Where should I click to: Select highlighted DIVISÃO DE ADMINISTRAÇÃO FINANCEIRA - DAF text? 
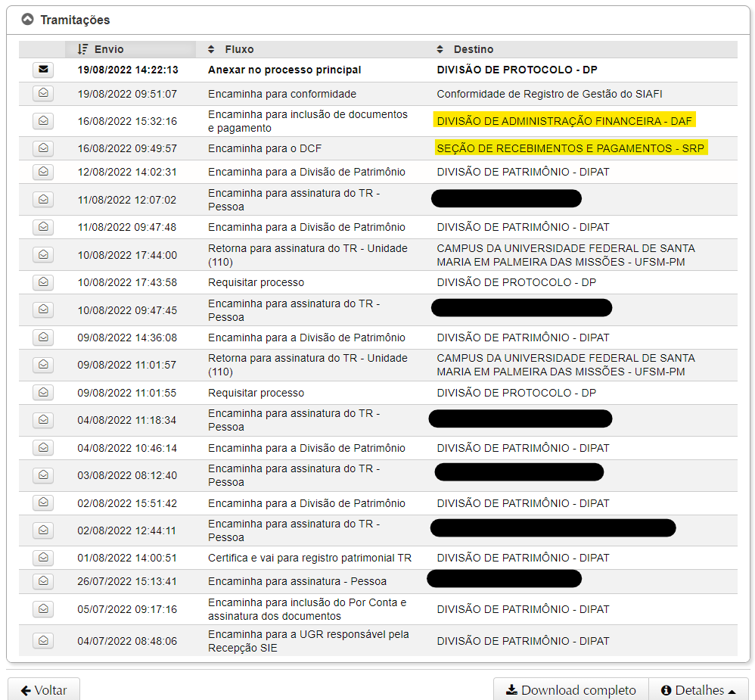pyautogui.click(x=564, y=121)
